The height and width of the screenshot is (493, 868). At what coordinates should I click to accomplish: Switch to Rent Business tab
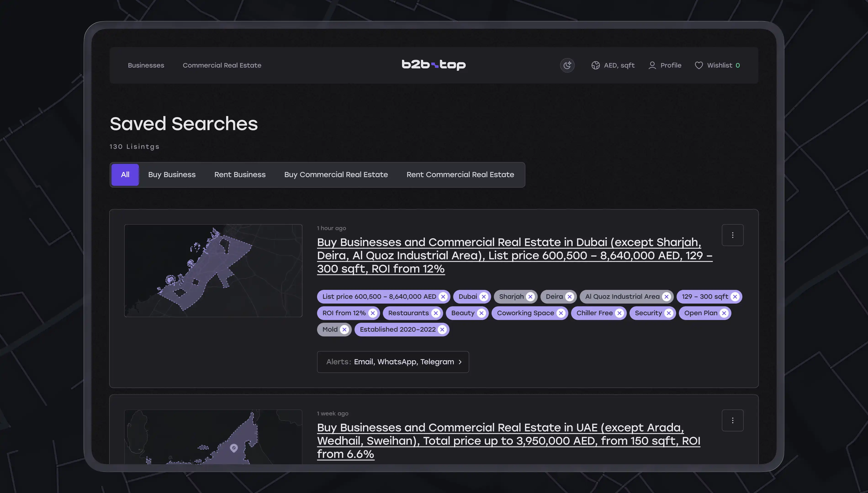(x=240, y=175)
